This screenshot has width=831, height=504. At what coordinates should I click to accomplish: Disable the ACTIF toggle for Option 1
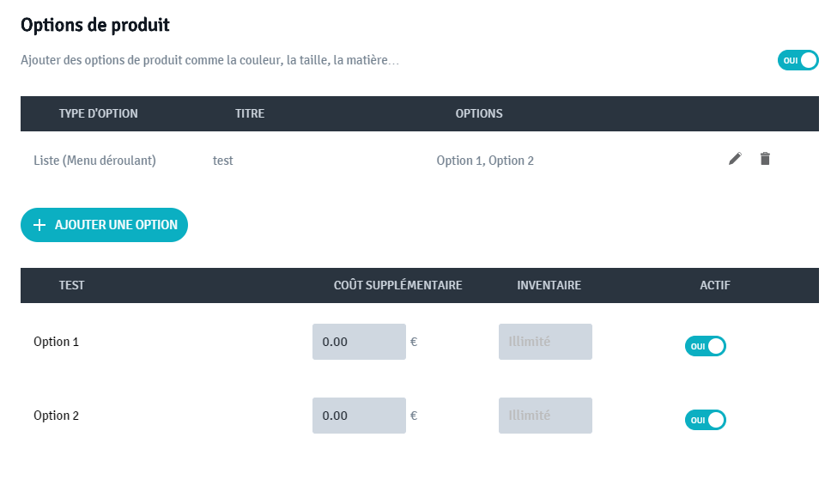pos(705,346)
